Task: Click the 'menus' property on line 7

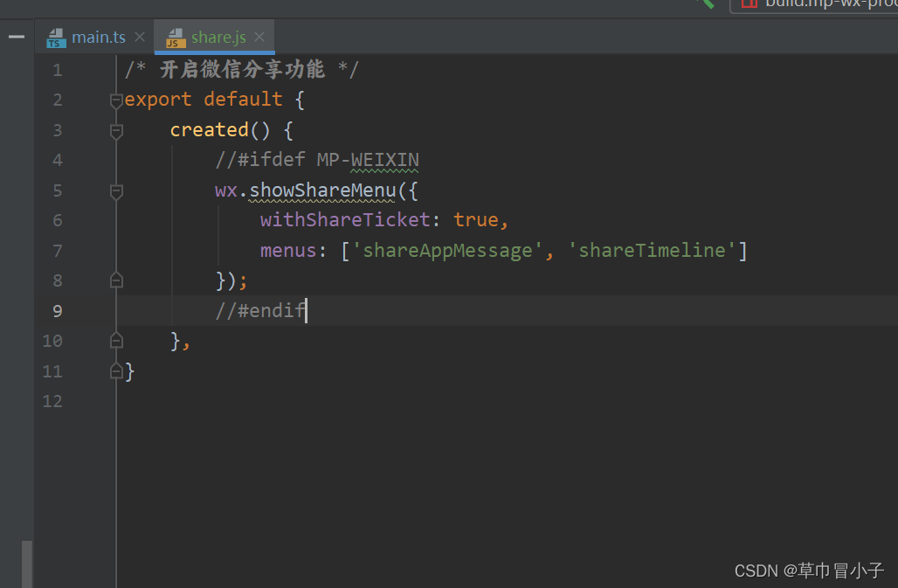Action: (288, 250)
